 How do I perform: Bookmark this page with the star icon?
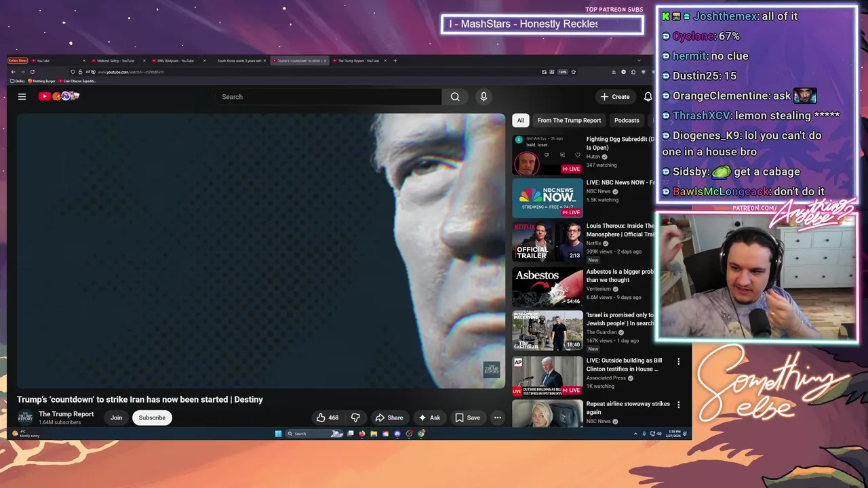(573, 72)
